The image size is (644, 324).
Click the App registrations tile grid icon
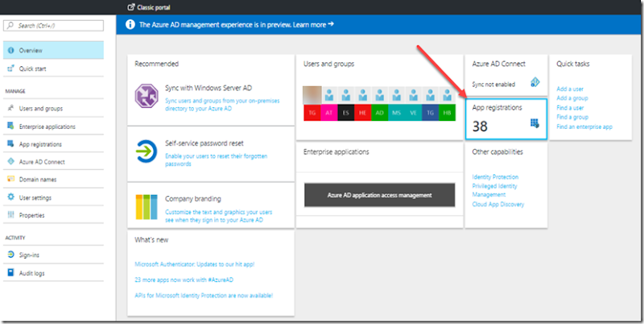pos(535,123)
